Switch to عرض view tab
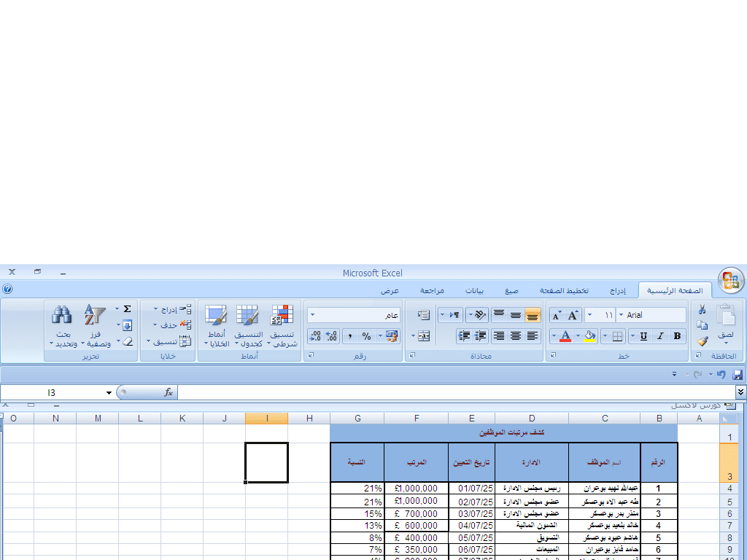The width and height of the screenshot is (747, 560). pyautogui.click(x=390, y=290)
